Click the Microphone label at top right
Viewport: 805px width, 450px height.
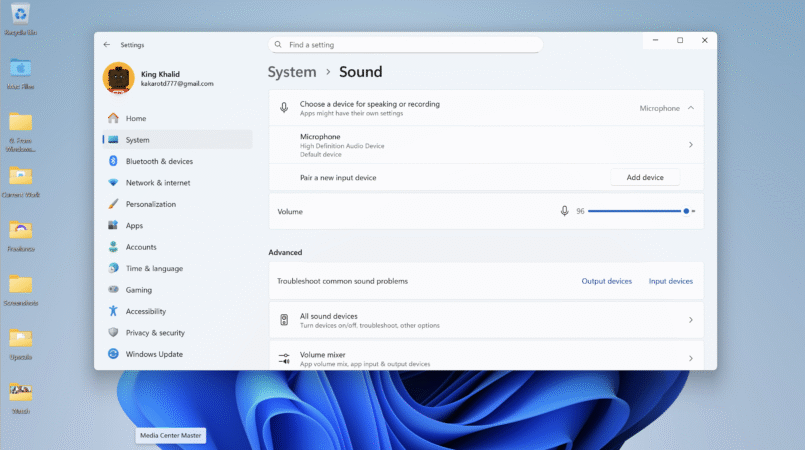click(x=659, y=108)
